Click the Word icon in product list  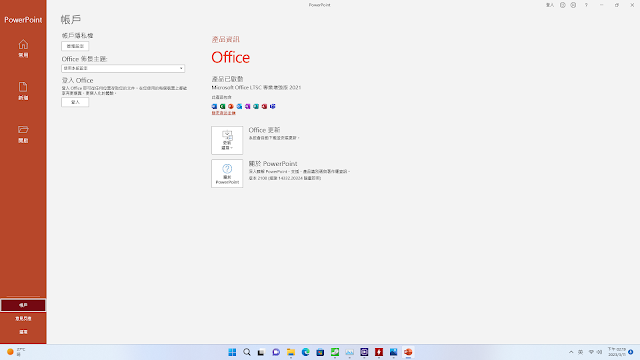tap(214, 106)
